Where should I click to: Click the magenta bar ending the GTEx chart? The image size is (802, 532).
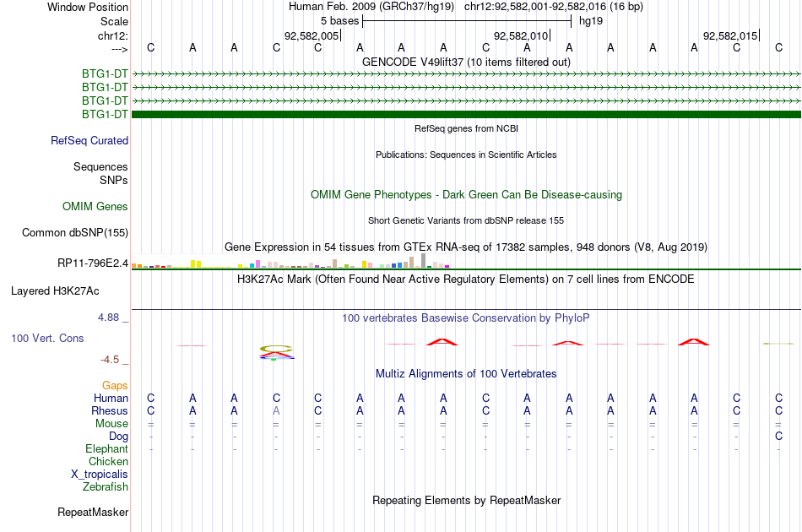point(447,267)
